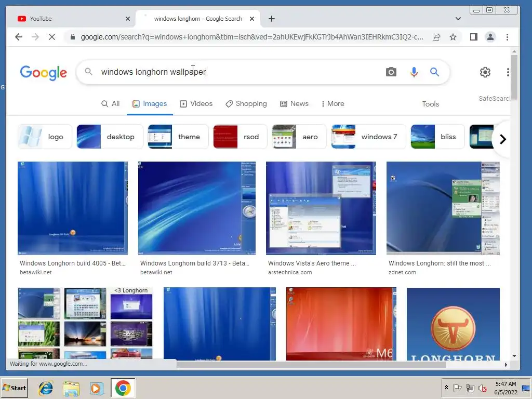The image size is (532, 399).
Task: Switch to All results tab
Action: tap(111, 104)
